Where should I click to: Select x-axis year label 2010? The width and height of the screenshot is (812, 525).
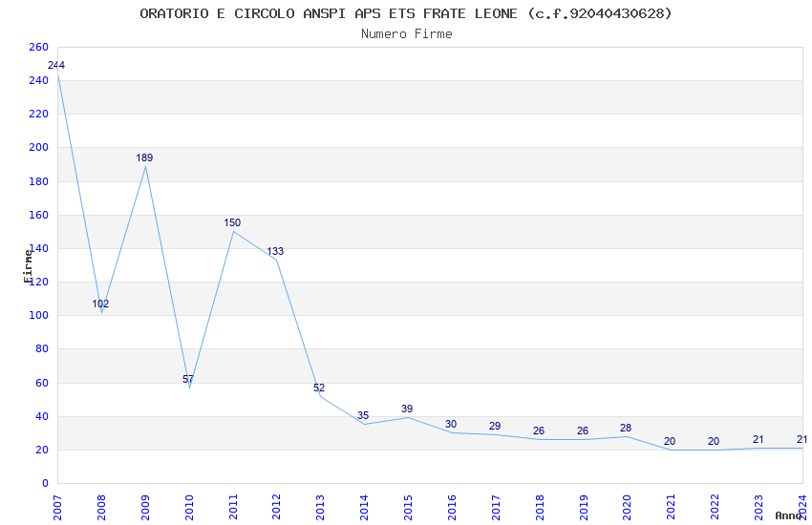point(189,508)
